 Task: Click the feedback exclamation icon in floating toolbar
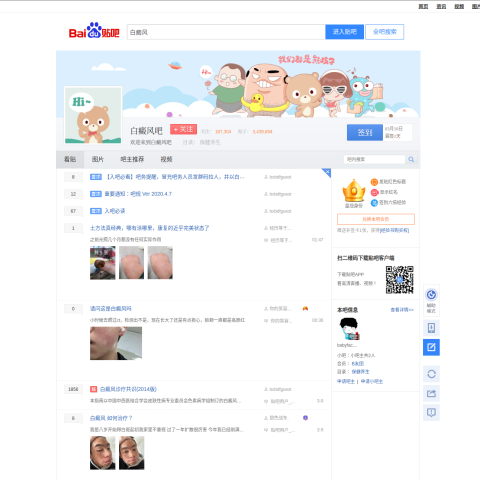(x=431, y=413)
